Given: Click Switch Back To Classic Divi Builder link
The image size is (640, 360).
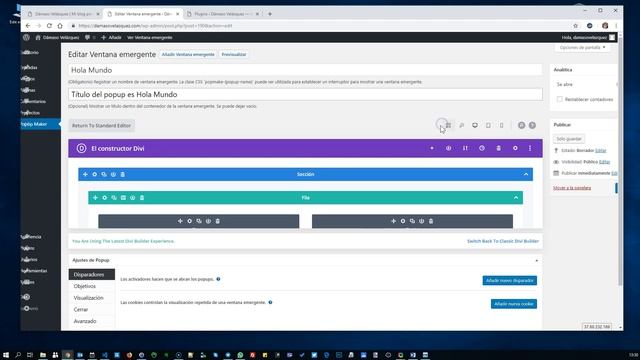Looking at the screenshot, I should (x=503, y=241).
